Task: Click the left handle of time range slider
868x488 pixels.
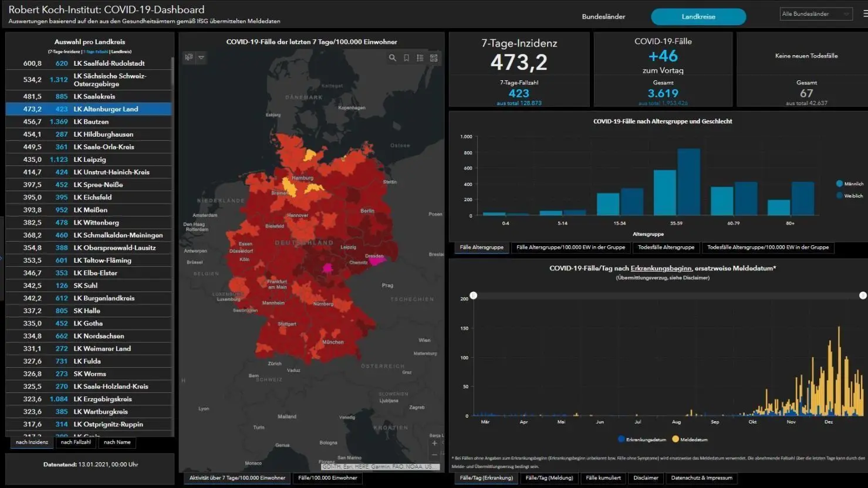Action: click(474, 296)
